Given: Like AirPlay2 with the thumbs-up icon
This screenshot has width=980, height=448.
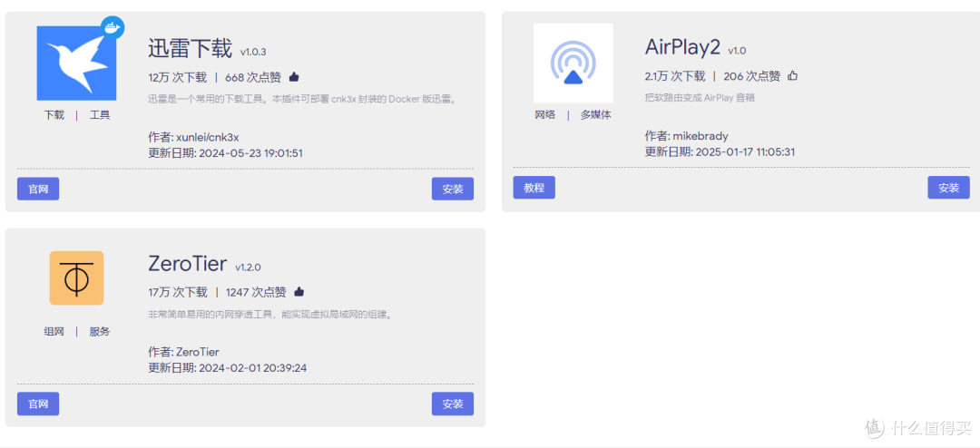Looking at the screenshot, I should pyautogui.click(x=792, y=76).
